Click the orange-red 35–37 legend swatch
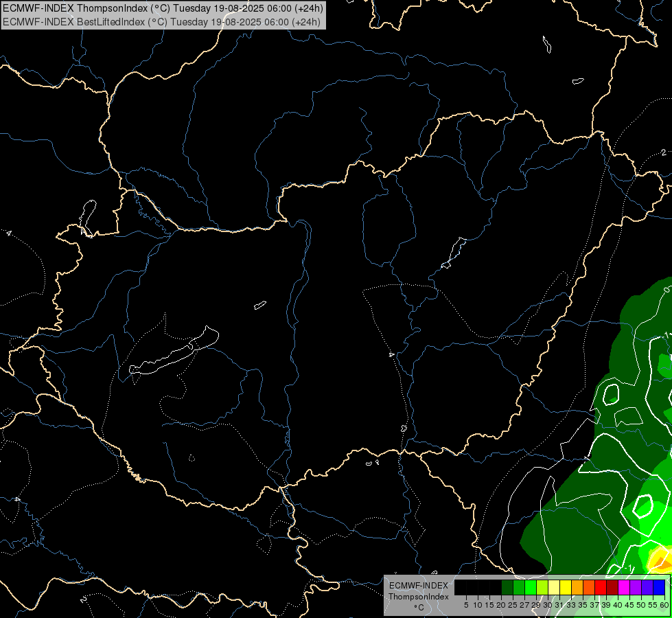This screenshot has width=672, height=618. (x=589, y=587)
